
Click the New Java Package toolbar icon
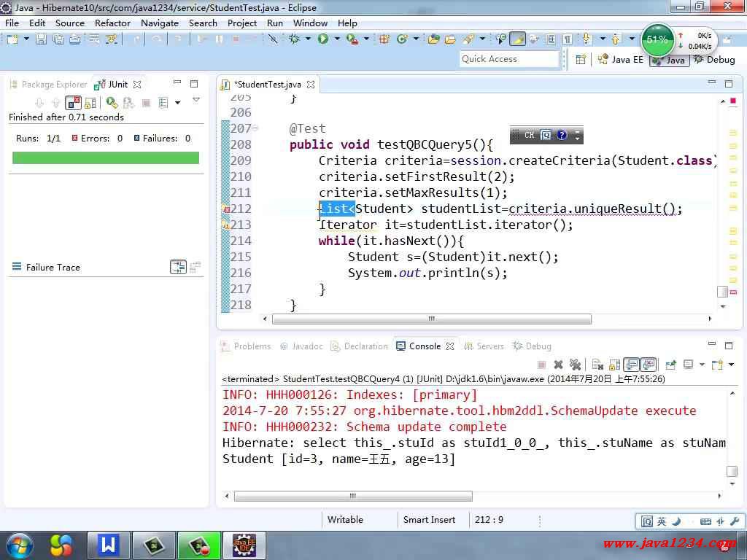coord(385,39)
